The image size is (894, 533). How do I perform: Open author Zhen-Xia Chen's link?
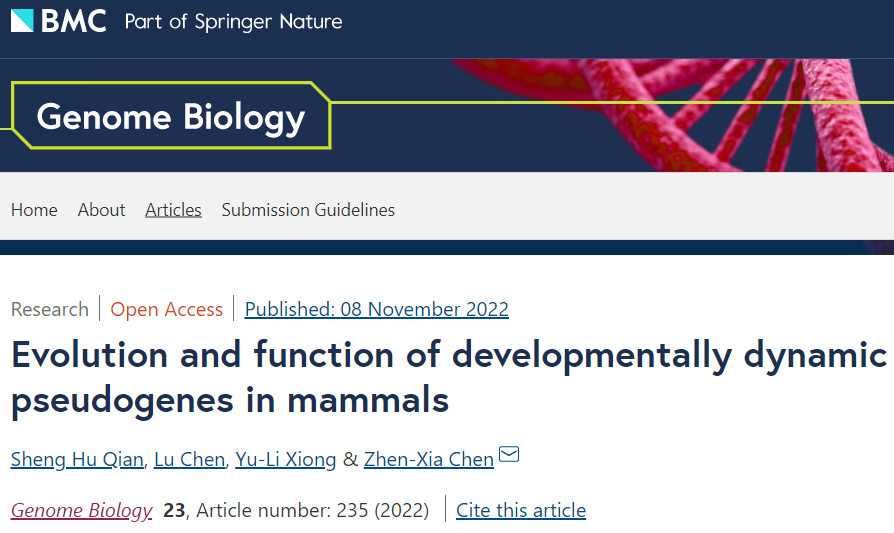[x=429, y=459]
